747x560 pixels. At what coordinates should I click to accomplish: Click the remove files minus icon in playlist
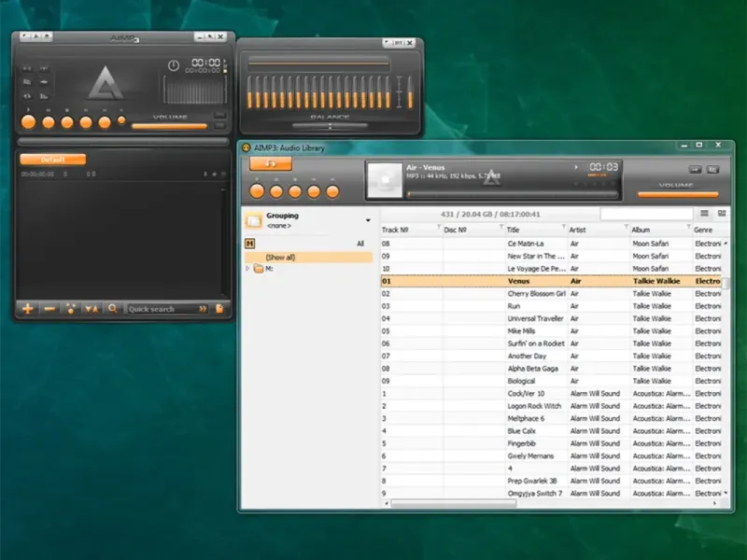pos(49,309)
